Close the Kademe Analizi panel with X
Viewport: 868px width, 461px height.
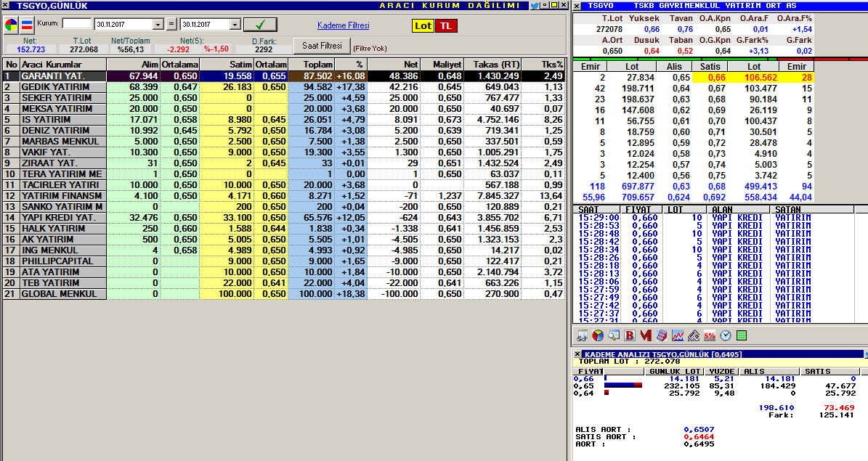click(577, 354)
